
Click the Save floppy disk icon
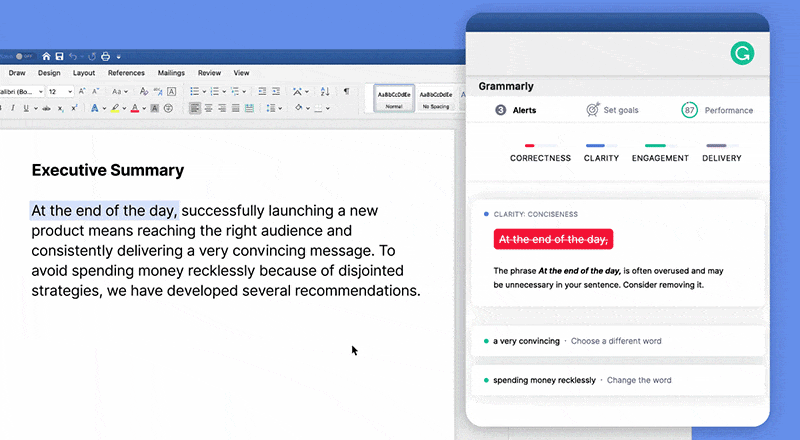pyautogui.click(x=59, y=56)
